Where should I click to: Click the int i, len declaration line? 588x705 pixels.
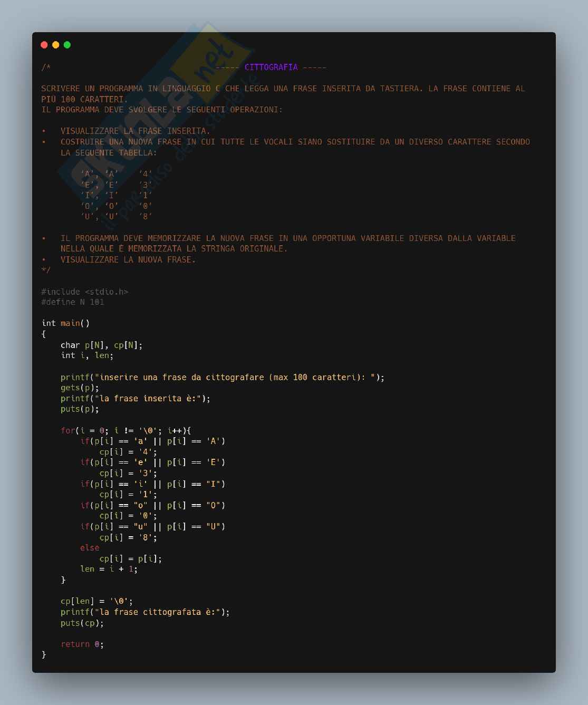[86, 355]
